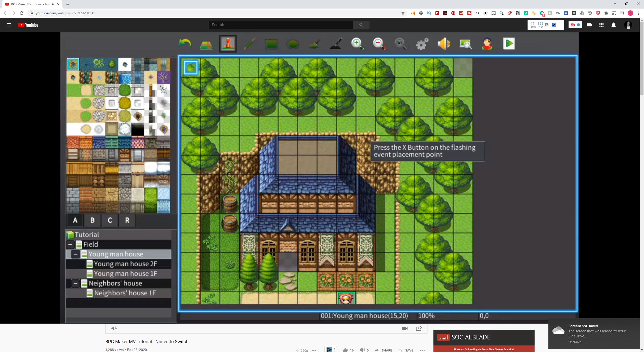Screen dimensions: 644x352
Task: Switch to tileset tab R
Action: point(127,220)
